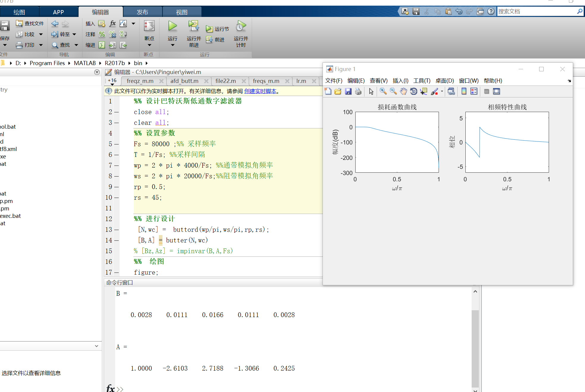This screenshot has width=585, height=392.
Task: Toggle the Brush data tool
Action: coord(434,92)
